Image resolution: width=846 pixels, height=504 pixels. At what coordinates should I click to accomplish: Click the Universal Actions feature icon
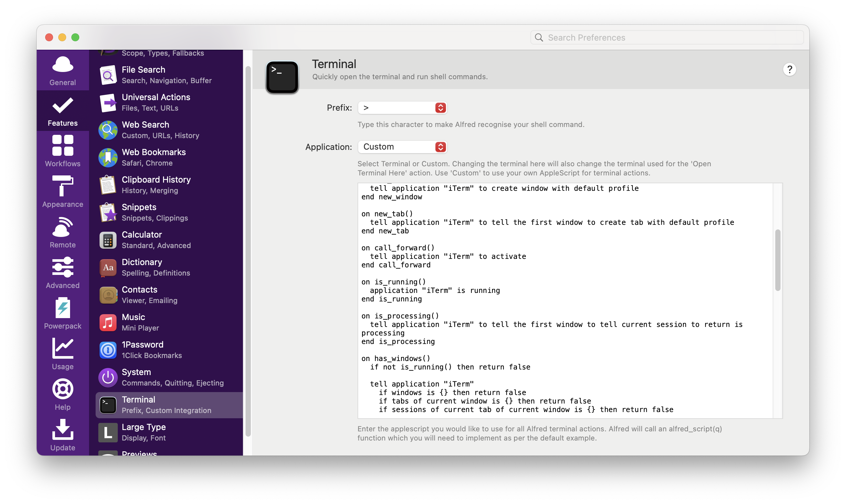tap(108, 102)
